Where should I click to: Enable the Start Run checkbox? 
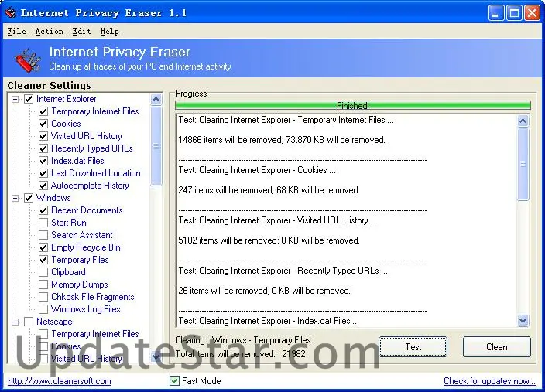pos(43,223)
